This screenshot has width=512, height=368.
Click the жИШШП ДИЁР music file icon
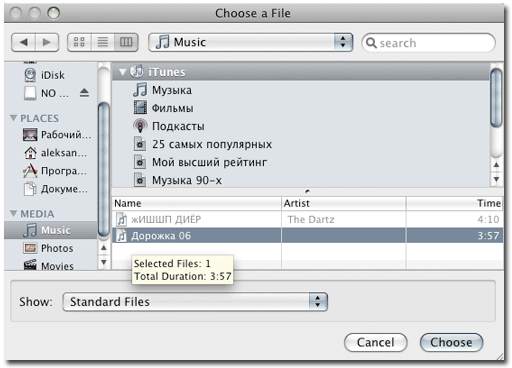pos(121,219)
